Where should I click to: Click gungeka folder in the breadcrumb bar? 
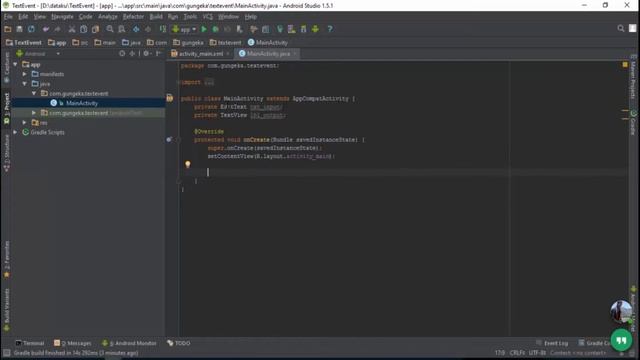click(188, 42)
